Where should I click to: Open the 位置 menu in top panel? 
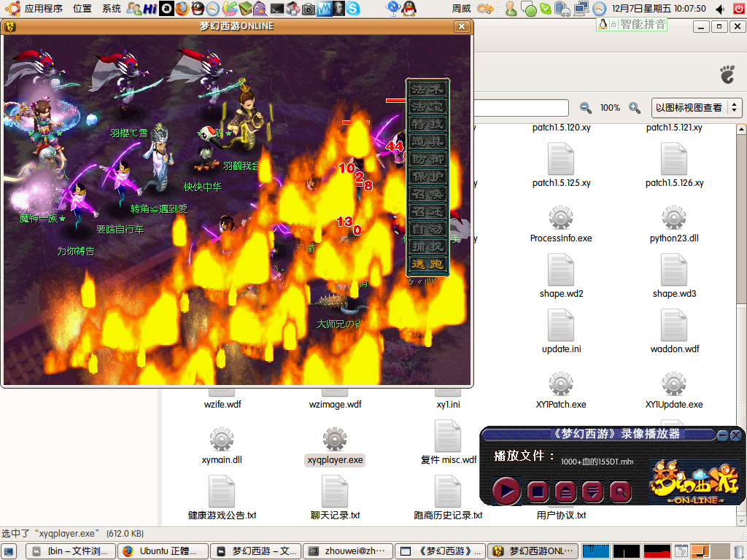[x=82, y=8]
